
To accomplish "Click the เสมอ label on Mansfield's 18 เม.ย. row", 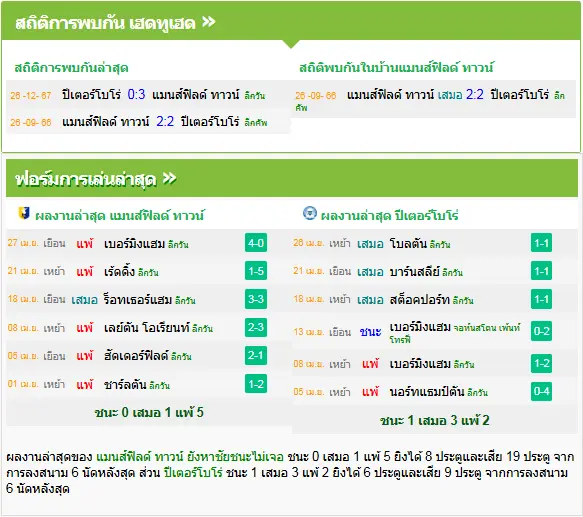I will pyautogui.click(x=84, y=299).
